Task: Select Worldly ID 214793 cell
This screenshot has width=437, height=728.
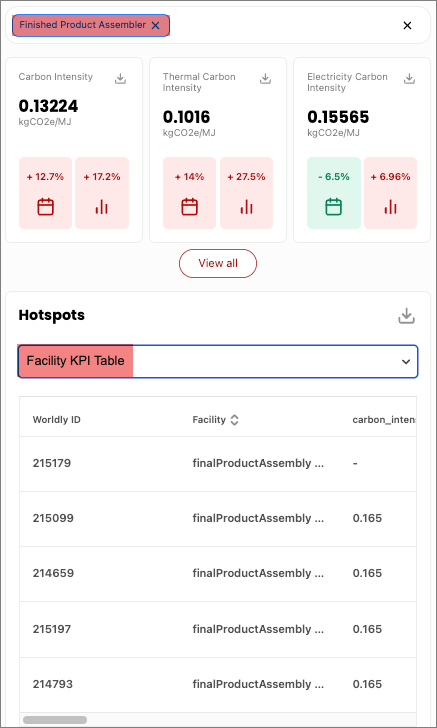Action: [52, 684]
